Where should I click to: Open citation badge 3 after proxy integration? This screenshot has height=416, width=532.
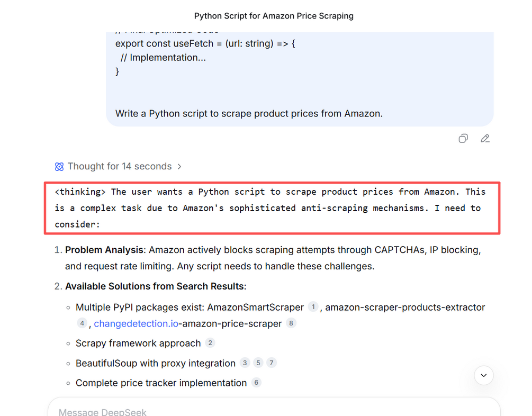coord(245,363)
